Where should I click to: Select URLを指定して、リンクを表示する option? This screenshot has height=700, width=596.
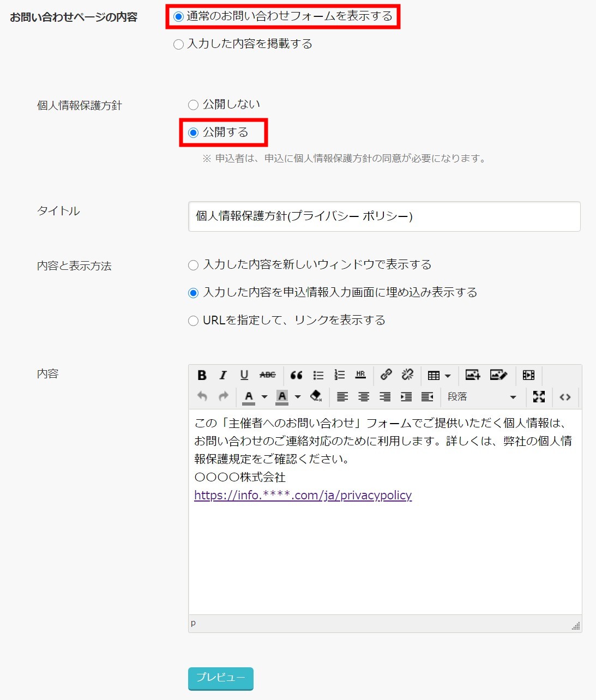192,321
